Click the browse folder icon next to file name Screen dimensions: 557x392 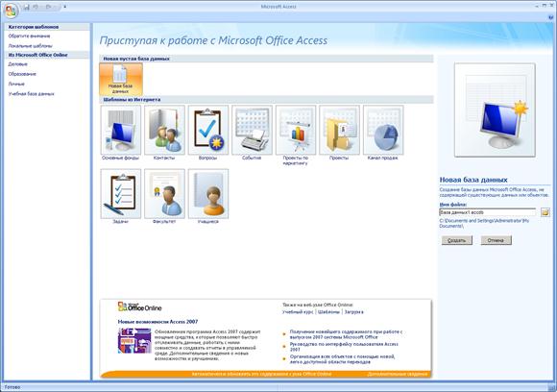[545, 212]
